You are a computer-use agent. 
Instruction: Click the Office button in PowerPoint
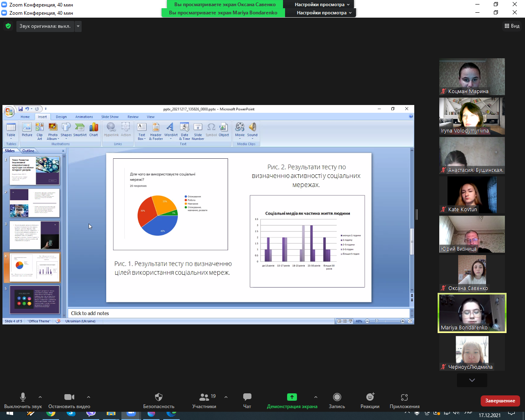point(9,111)
